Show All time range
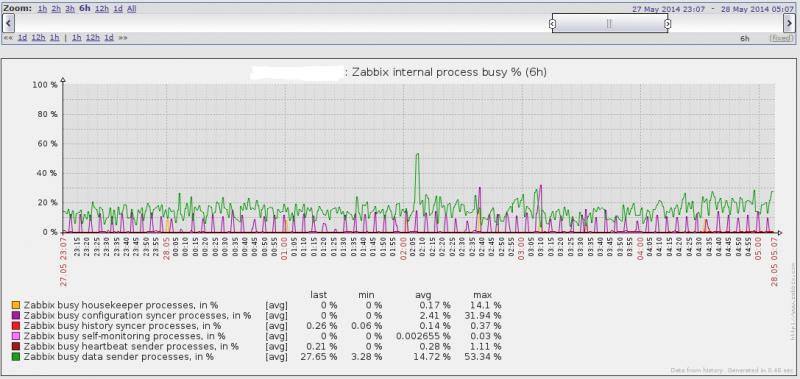The width and height of the screenshot is (800, 379). (x=132, y=9)
